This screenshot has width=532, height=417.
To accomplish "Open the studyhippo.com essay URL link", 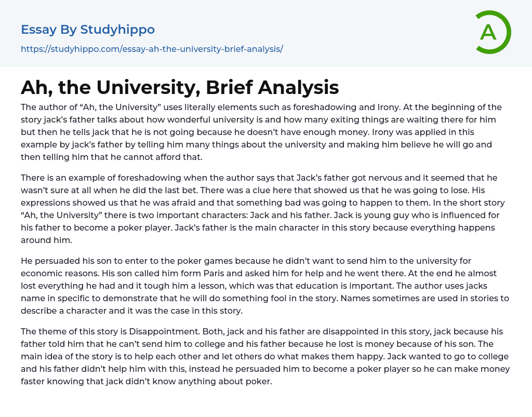I will click(x=152, y=49).
